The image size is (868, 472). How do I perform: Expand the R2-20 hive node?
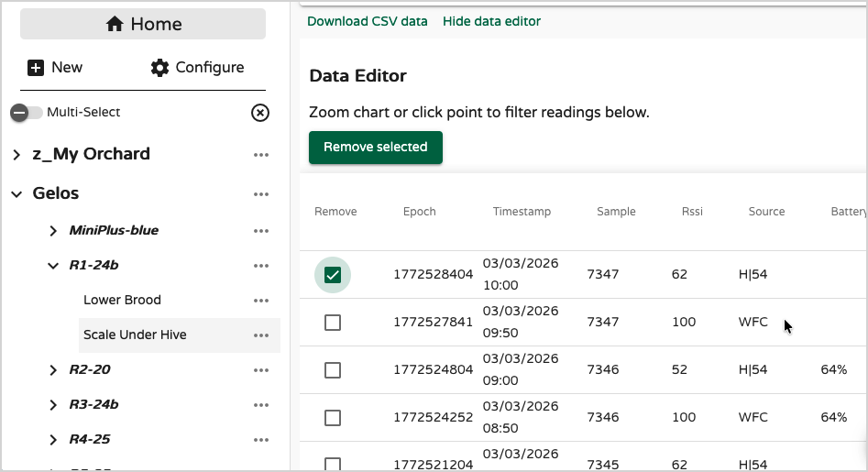point(53,370)
